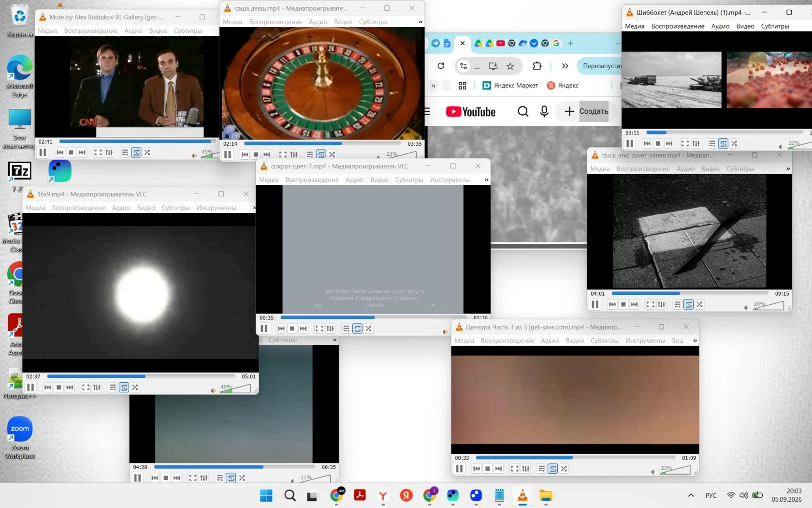Open the browser extensions puzzle icon
Viewport: 812px width, 508px height.
click(537, 66)
